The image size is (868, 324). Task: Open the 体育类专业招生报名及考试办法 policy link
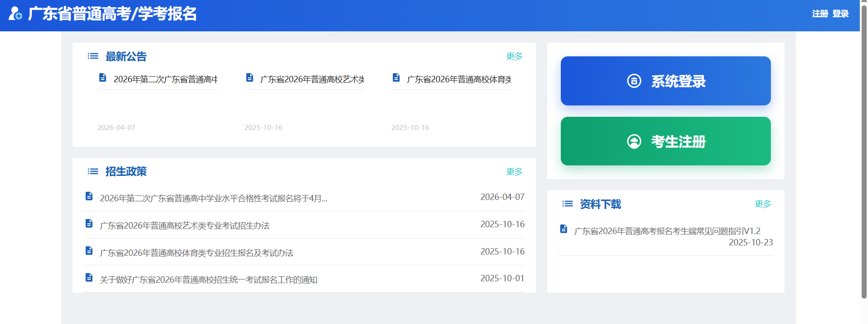pyautogui.click(x=196, y=253)
